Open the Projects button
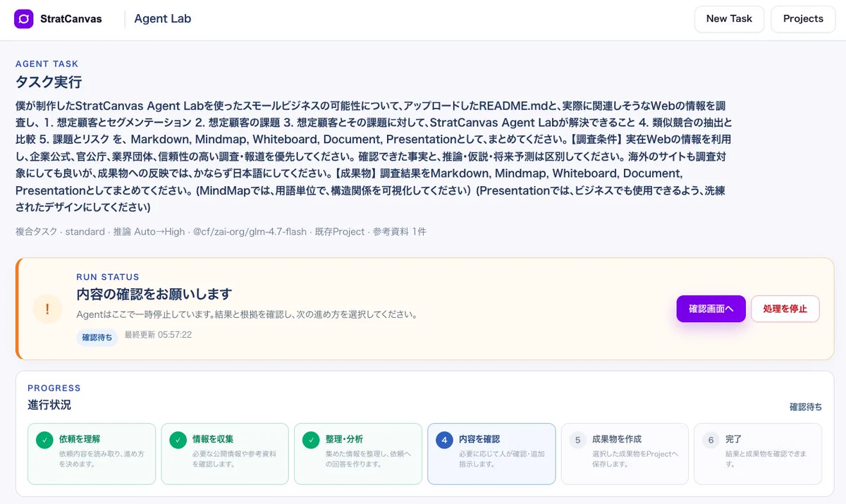 [803, 19]
